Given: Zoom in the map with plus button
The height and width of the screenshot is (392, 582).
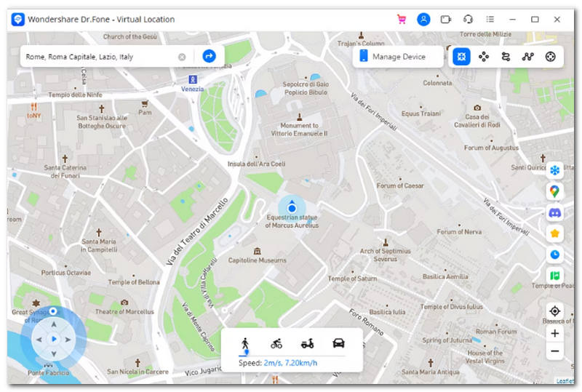Looking at the screenshot, I should coord(555,333).
